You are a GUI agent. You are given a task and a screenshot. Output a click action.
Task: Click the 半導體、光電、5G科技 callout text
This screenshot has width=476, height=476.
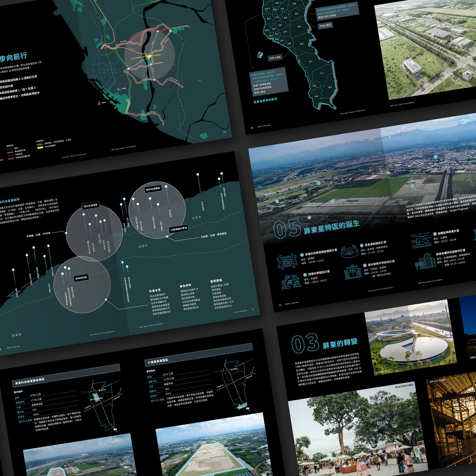point(38,234)
